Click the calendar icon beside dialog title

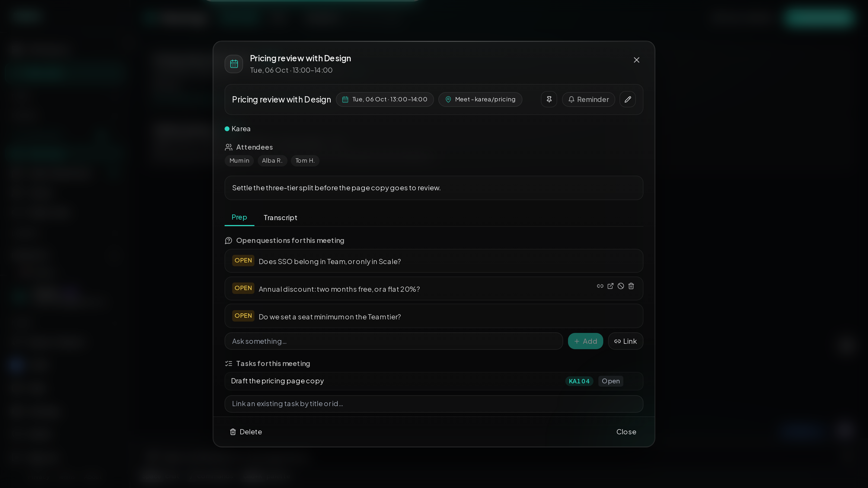234,64
